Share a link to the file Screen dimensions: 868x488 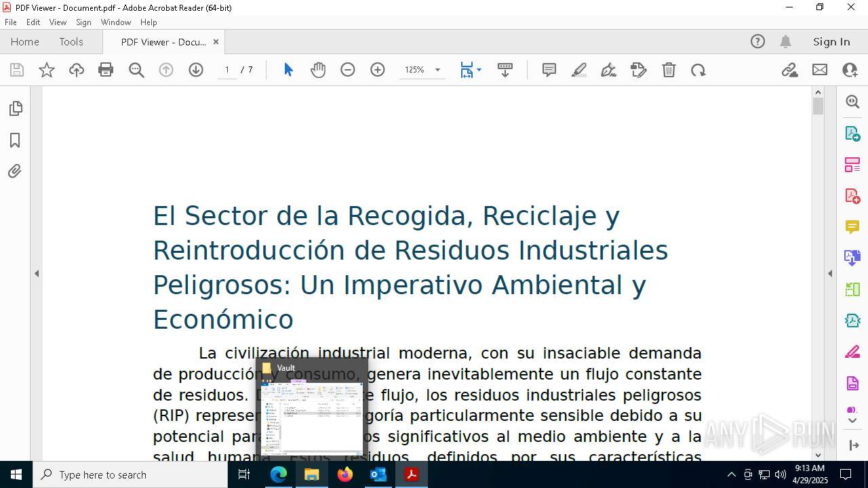click(x=790, y=70)
